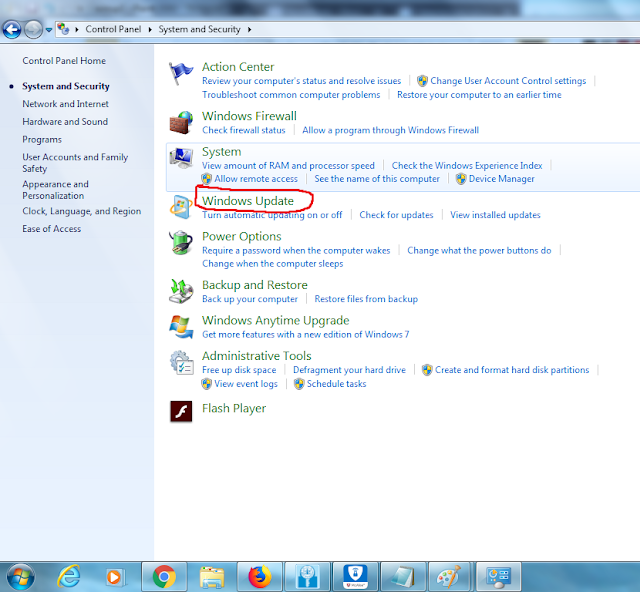Screen dimensions: 640x592
Task: Open the notepad app on taskbar
Action: 403,577
